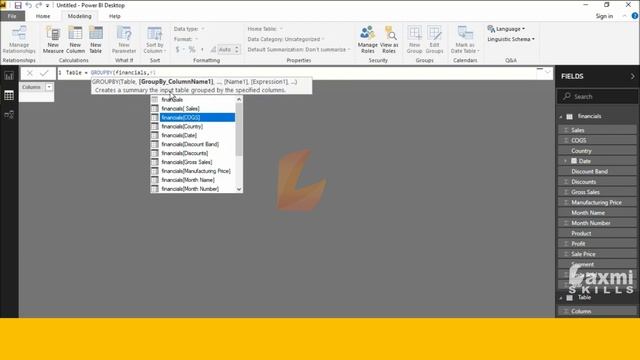Click Redo icon in title bar
Viewport: 640px width, 360px height.
pos(39,5)
